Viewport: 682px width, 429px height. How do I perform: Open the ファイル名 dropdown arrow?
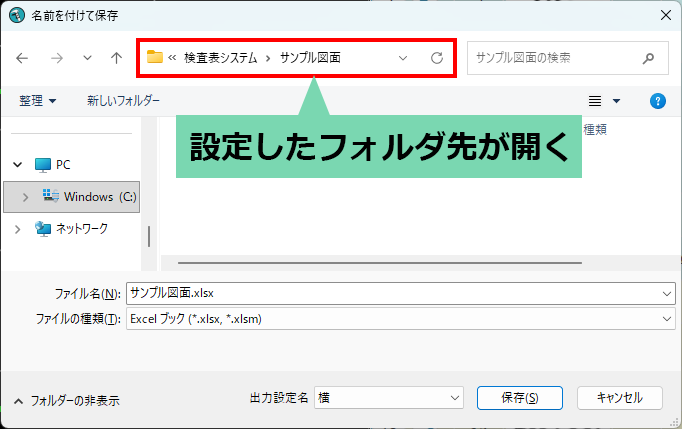coord(667,294)
